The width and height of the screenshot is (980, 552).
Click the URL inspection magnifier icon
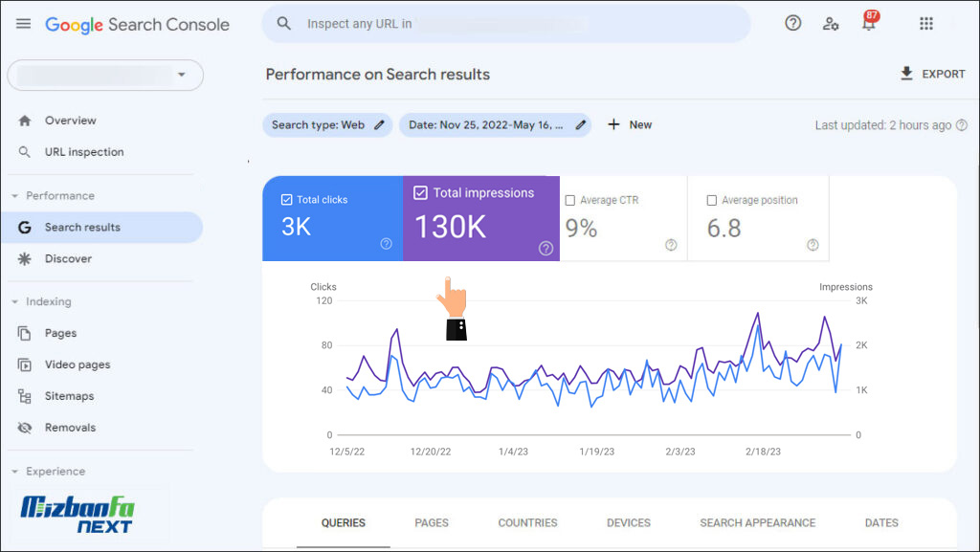24,152
